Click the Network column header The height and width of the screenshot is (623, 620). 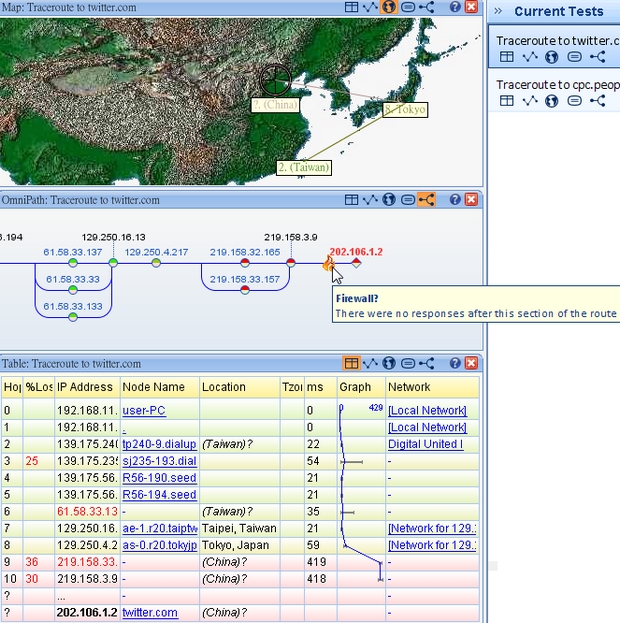tap(432, 387)
